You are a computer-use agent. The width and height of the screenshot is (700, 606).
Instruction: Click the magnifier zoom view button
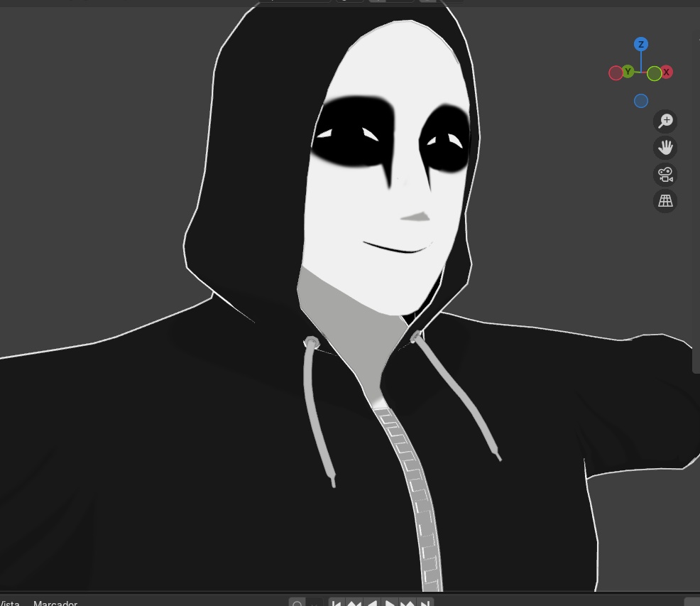[665, 121]
